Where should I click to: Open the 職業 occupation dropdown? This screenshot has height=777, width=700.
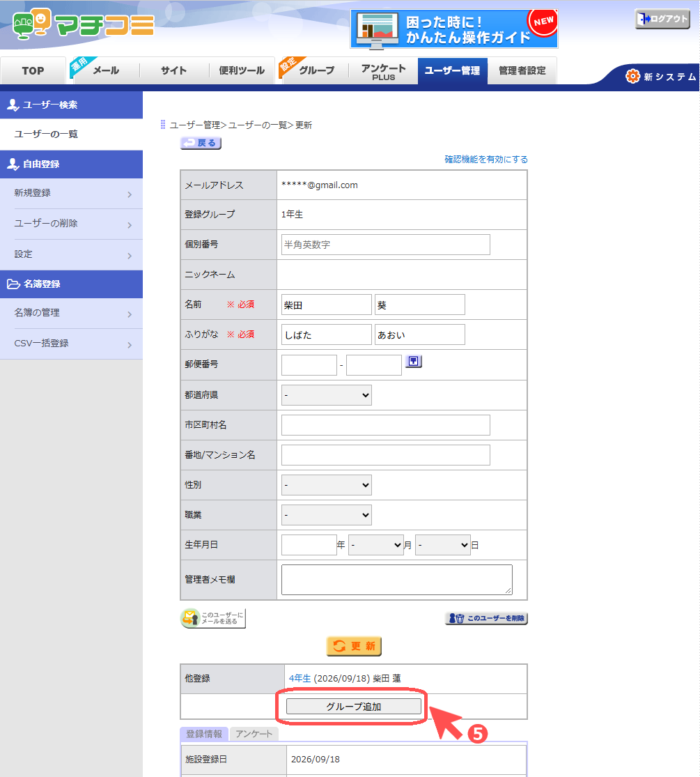[x=327, y=516]
